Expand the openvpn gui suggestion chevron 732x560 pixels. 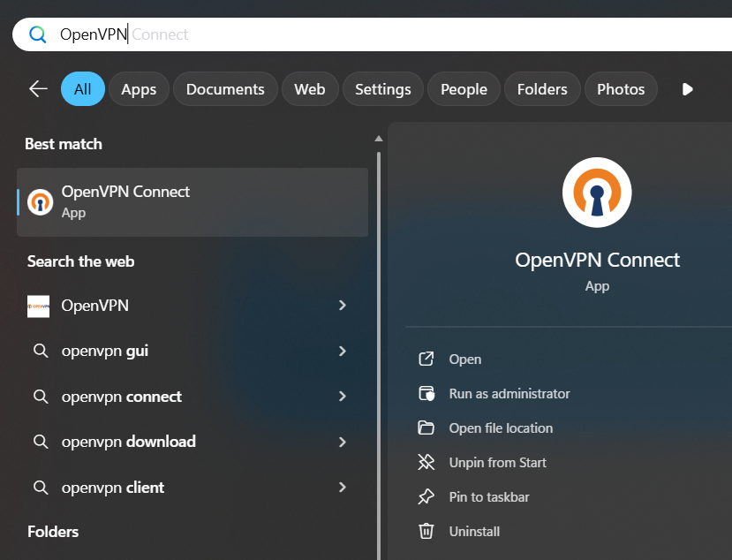[x=343, y=351]
